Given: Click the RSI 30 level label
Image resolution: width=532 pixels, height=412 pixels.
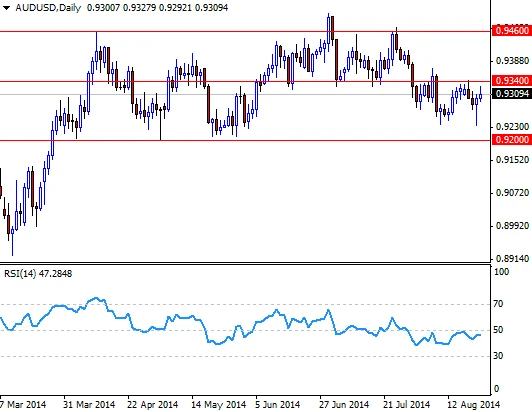Looking at the screenshot, I should click(x=498, y=356).
